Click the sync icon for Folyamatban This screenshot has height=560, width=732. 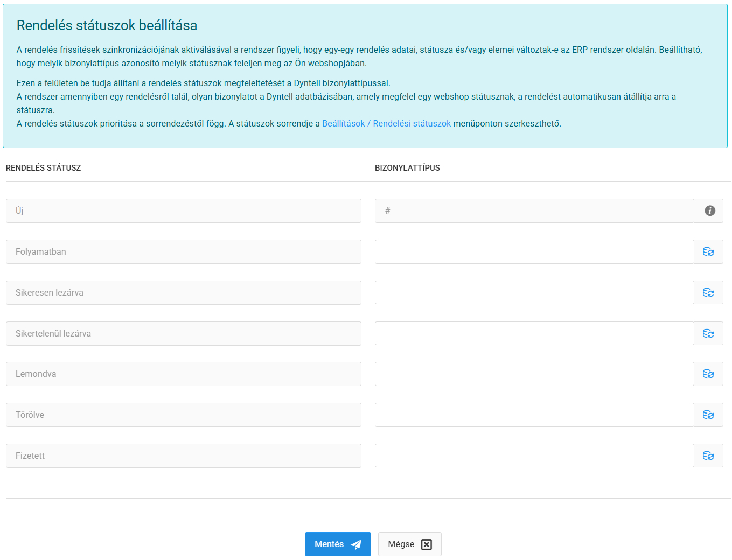(x=708, y=251)
